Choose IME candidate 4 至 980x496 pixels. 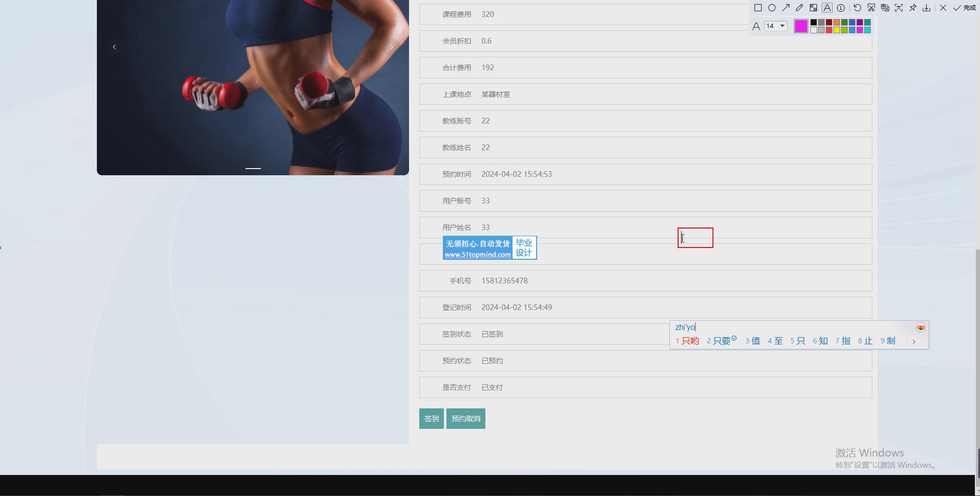click(x=775, y=341)
